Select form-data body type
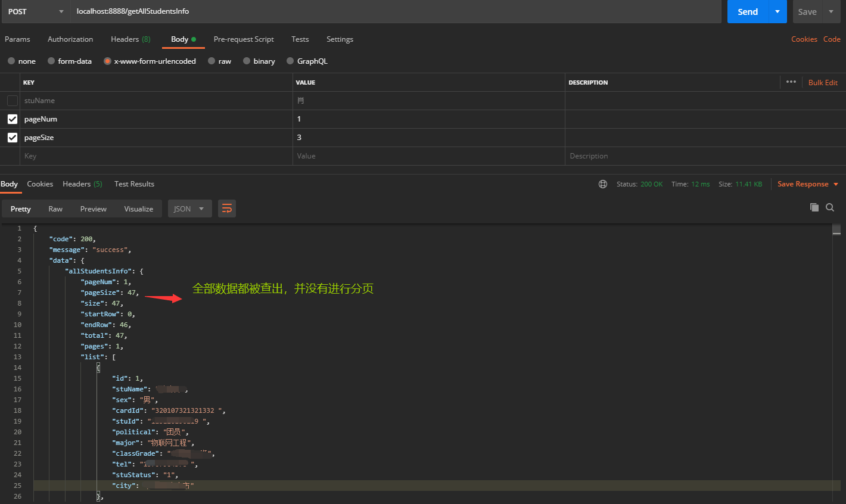 tap(70, 61)
